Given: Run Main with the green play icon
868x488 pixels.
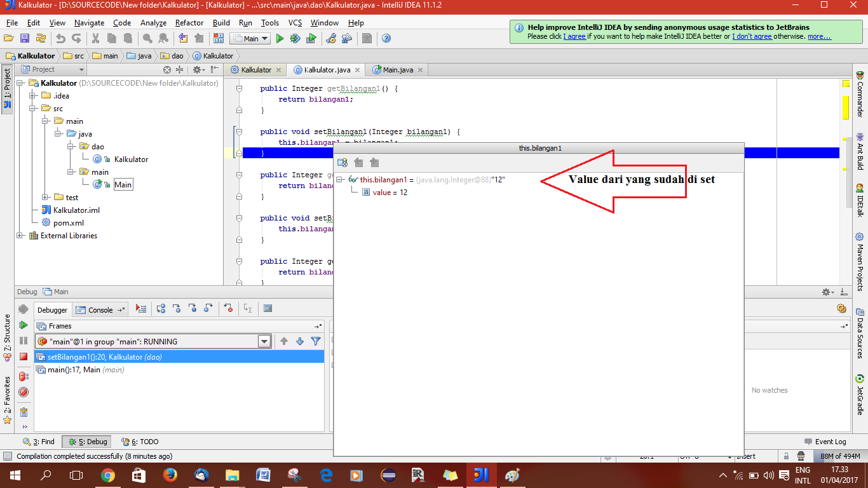Looking at the screenshot, I should [x=280, y=39].
